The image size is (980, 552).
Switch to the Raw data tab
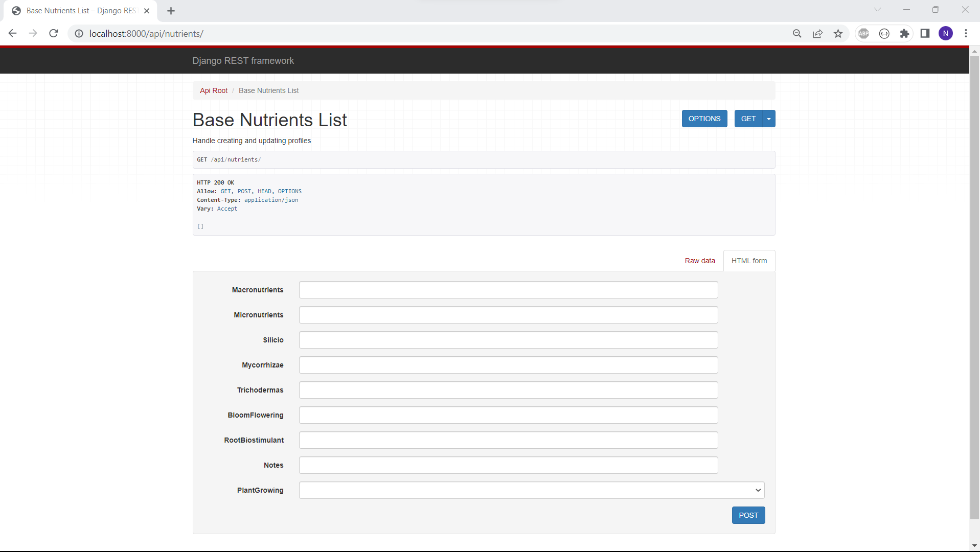coord(699,261)
